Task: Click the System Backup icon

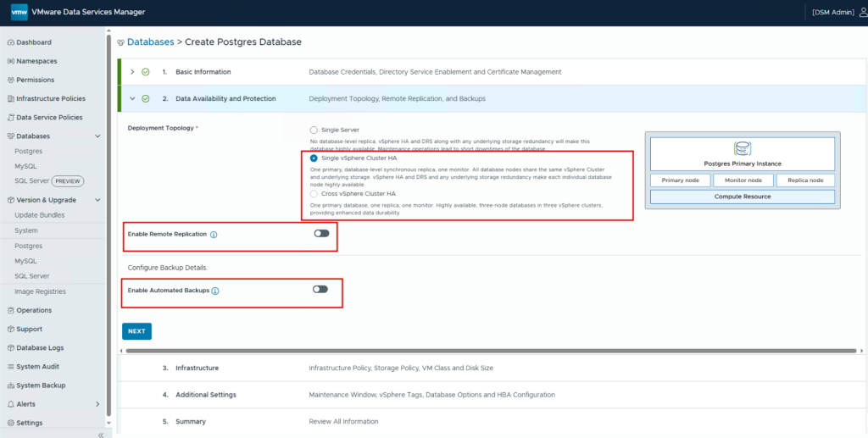Action: [11, 385]
